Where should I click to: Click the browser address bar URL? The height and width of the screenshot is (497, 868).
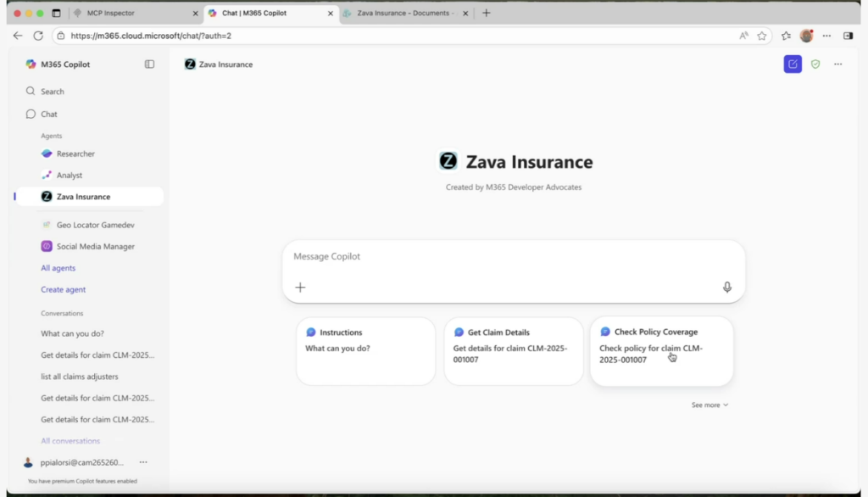point(151,36)
